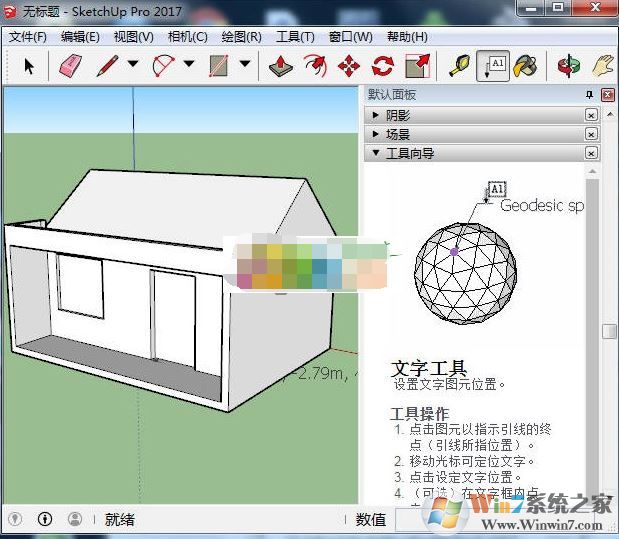
Task: Pick the Tape Measure tool
Action: tap(460, 66)
